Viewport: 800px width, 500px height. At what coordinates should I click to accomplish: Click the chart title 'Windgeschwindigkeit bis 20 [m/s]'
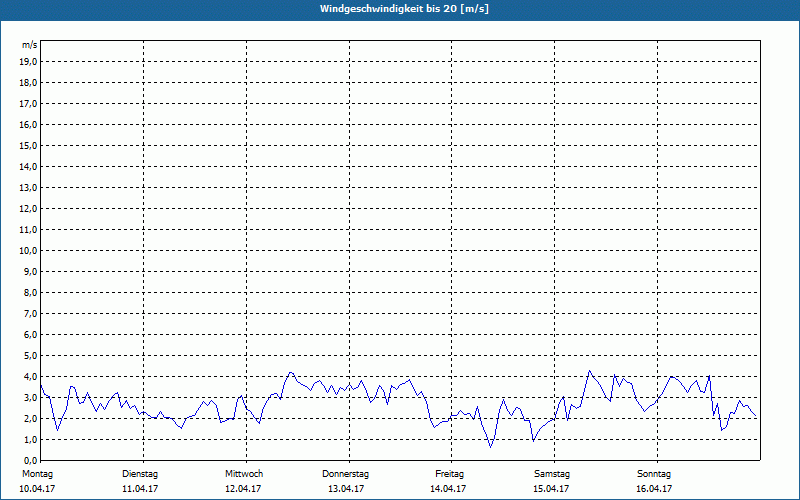tap(404, 9)
